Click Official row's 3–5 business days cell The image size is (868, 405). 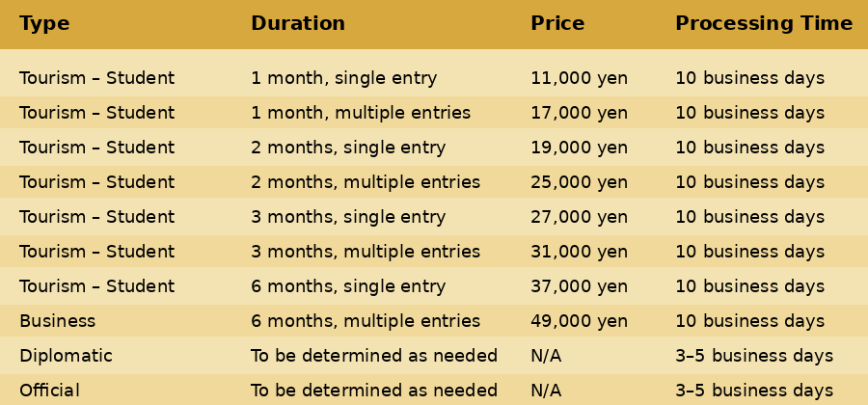click(x=753, y=391)
